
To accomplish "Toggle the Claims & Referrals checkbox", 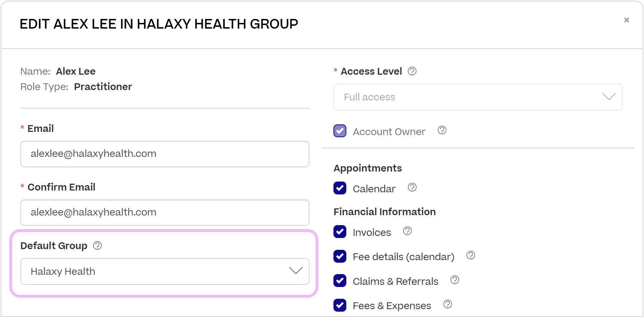I will click(x=339, y=281).
